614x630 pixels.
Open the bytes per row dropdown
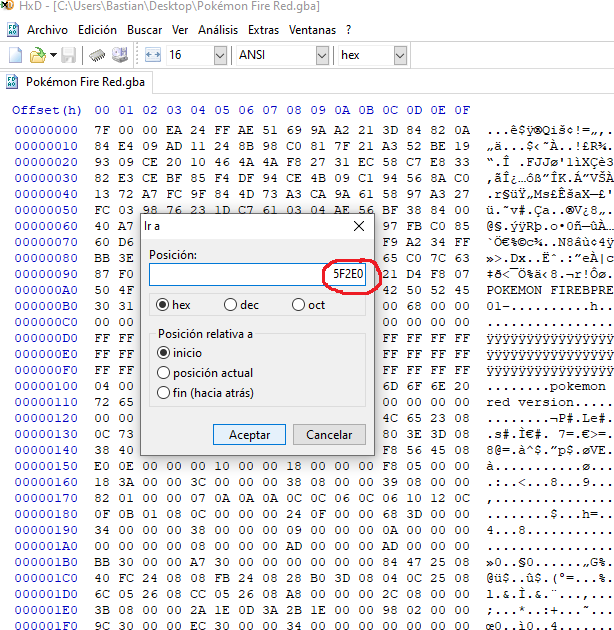(220, 55)
